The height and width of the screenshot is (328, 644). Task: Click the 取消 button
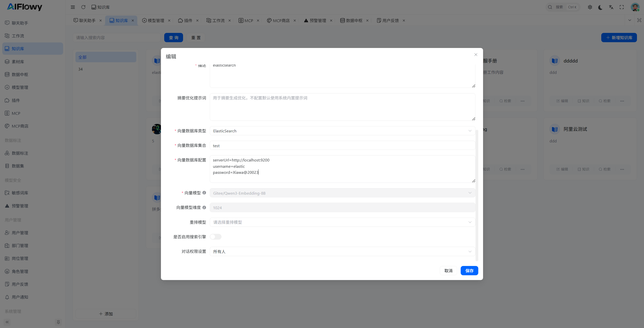[x=448, y=270]
